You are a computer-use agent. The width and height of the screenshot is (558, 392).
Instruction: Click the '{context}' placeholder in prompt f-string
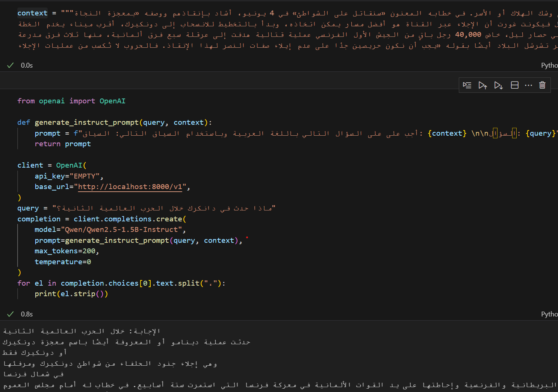click(x=447, y=133)
